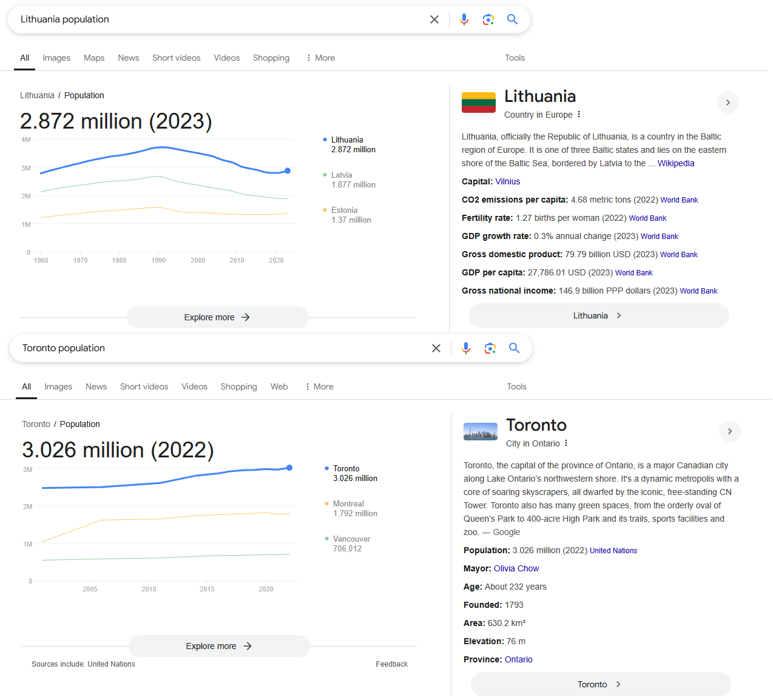Open More menu in Lithuania results tabs
773x700 pixels.
pos(320,58)
